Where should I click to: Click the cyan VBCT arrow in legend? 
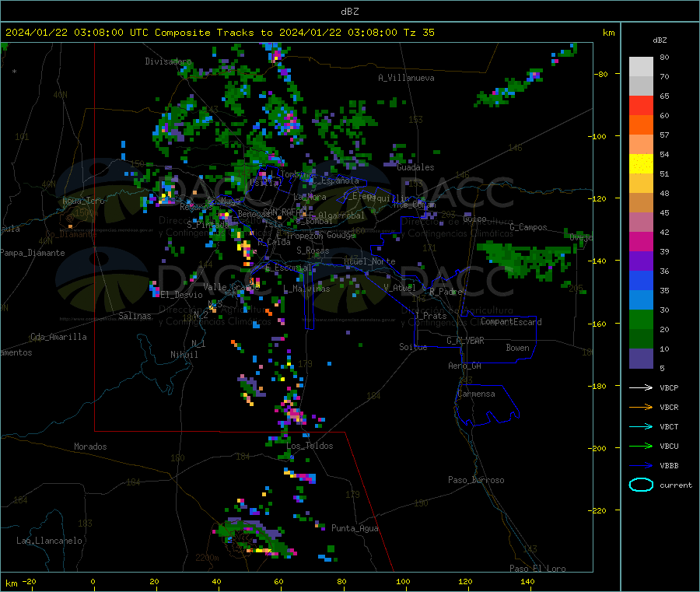[x=641, y=427]
